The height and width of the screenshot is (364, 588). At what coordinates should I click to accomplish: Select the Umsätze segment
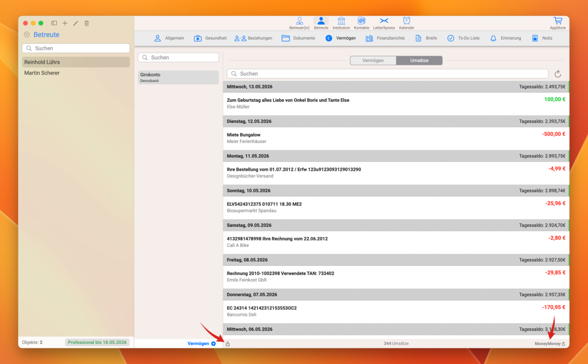click(419, 60)
